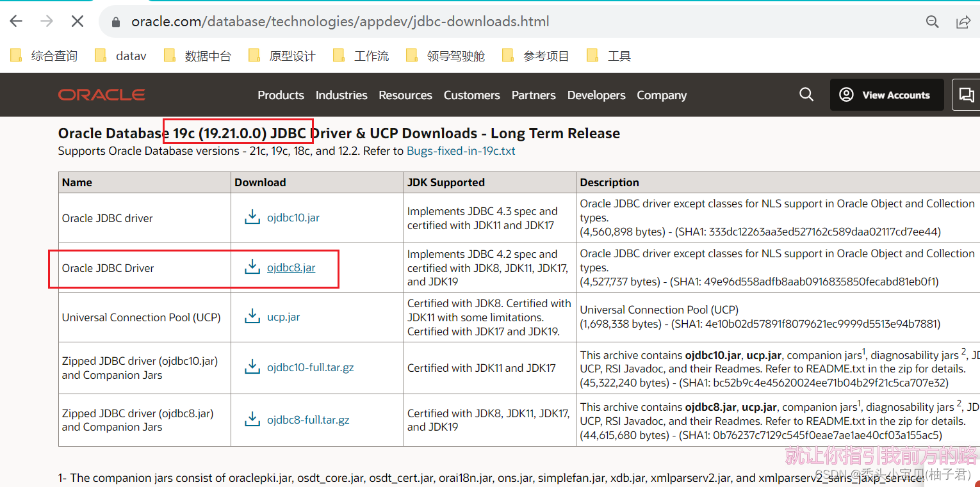Open the Bugs-fixed-in-19c.txt link

(461, 151)
